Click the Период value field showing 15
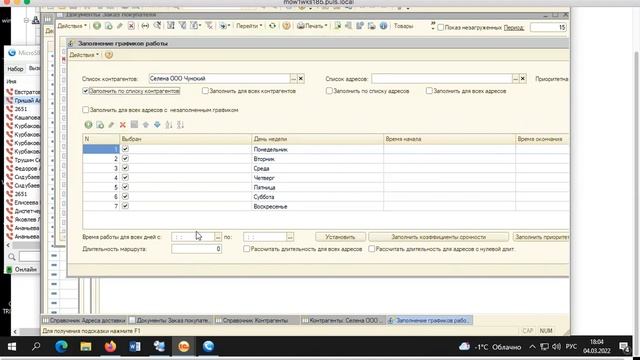 [548, 27]
